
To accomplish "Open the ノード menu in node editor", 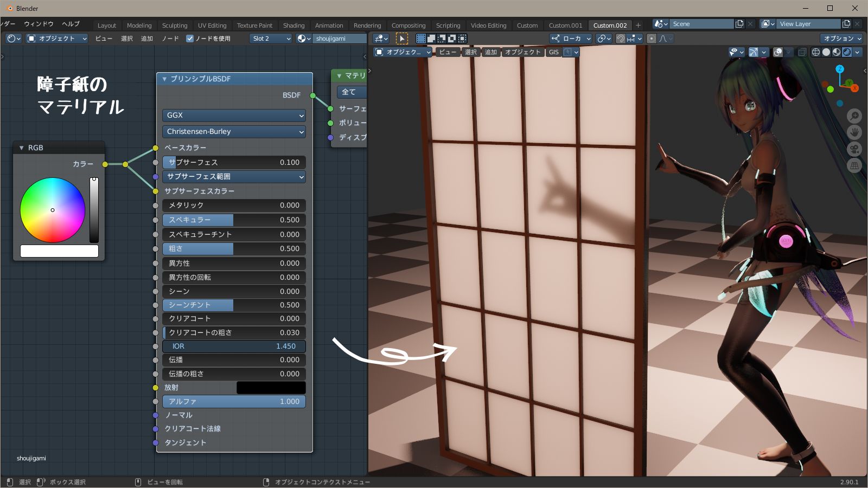I will click(170, 38).
